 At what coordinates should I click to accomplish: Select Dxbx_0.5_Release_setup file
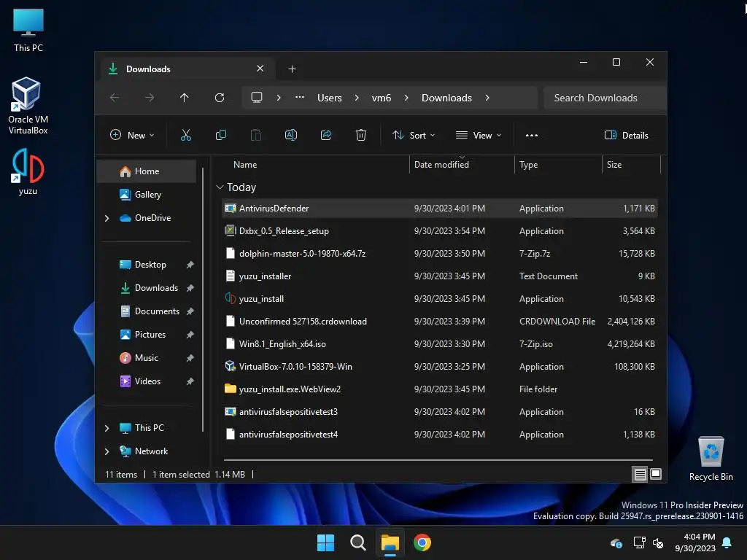point(439,231)
